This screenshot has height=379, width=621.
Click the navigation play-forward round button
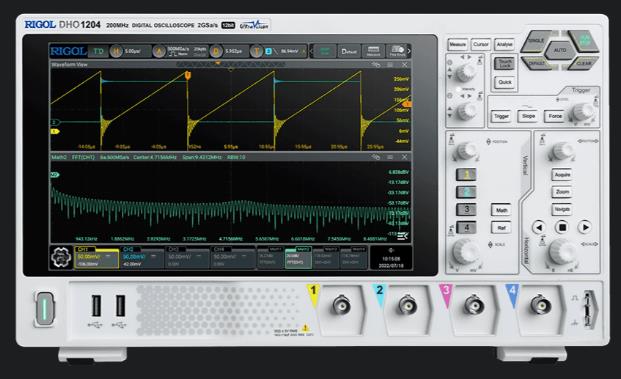[x=585, y=227]
